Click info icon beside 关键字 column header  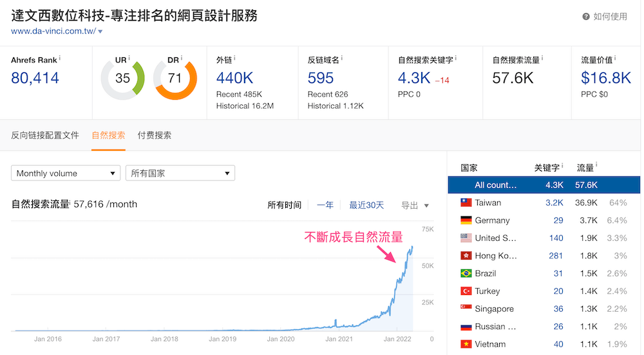tap(562, 166)
